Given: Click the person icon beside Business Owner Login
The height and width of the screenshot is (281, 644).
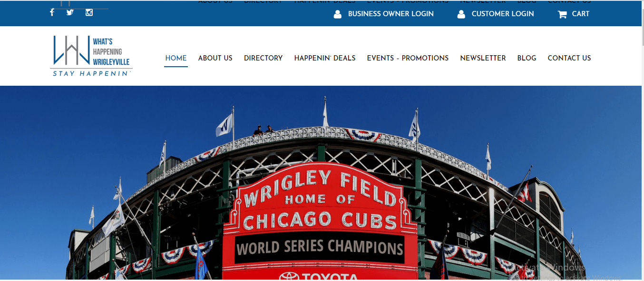Looking at the screenshot, I should tap(338, 14).
